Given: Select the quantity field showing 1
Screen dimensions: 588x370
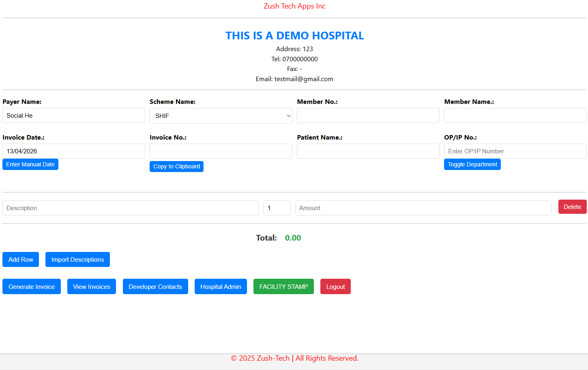Looking at the screenshot, I should point(277,208).
